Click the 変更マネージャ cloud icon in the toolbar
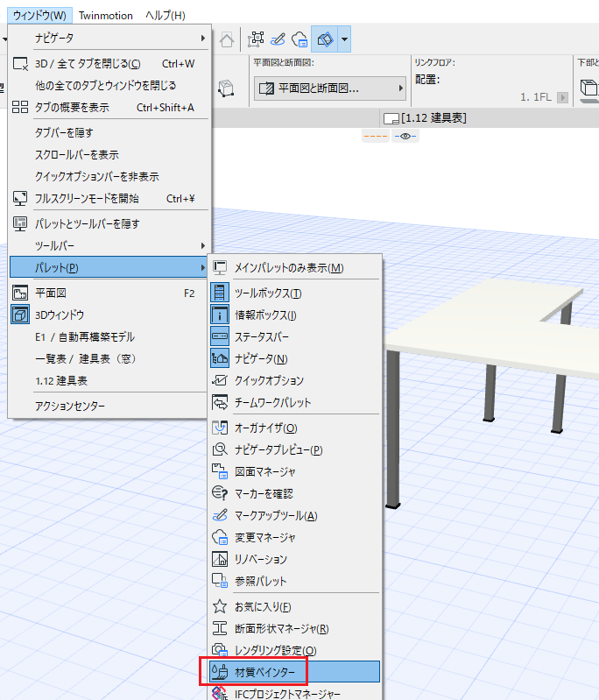Image resolution: width=599 pixels, height=700 pixels. click(x=299, y=39)
